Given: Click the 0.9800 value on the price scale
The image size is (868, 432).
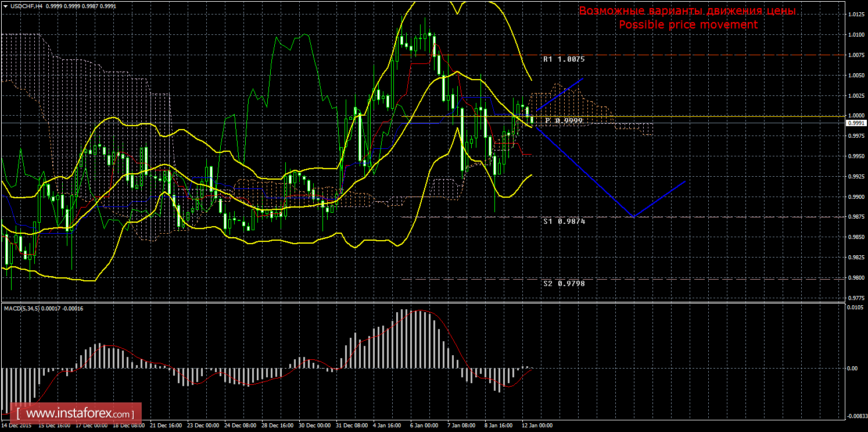Looking at the screenshot, I should tap(856, 278).
